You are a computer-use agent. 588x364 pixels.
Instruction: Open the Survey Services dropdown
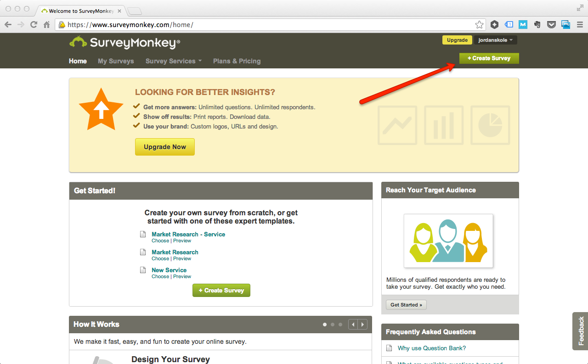tap(173, 61)
